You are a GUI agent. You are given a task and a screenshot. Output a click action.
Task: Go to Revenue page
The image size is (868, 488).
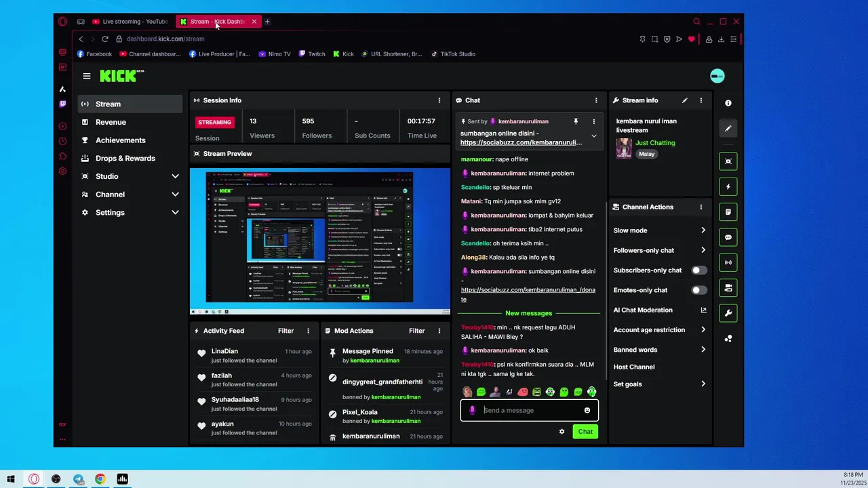[130, 122]
